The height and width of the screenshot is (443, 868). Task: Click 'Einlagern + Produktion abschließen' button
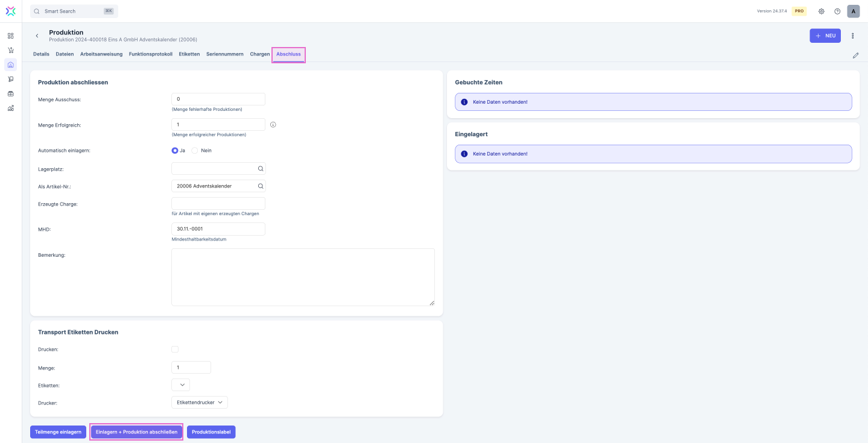pos(136,432)
